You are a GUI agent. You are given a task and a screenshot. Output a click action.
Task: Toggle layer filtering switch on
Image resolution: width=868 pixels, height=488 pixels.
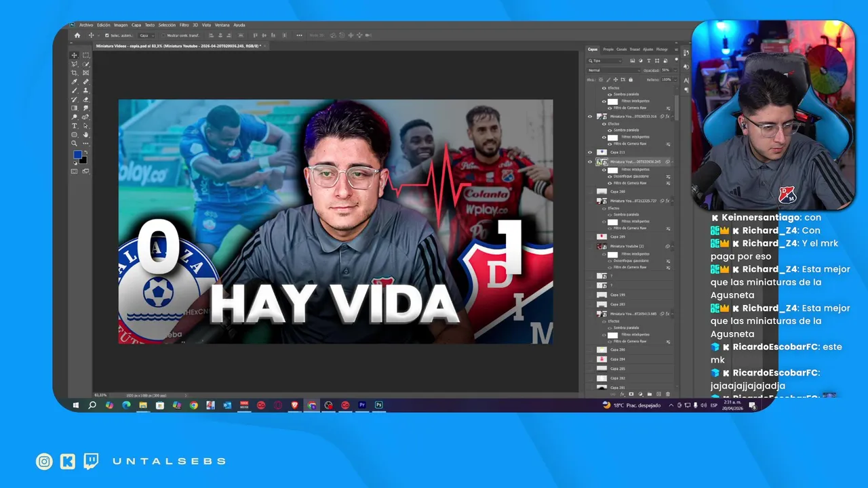(x=676, y=60)
